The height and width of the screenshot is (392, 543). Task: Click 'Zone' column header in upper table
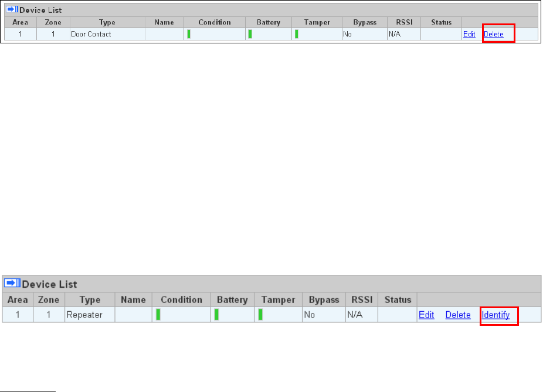coord(53,22)
